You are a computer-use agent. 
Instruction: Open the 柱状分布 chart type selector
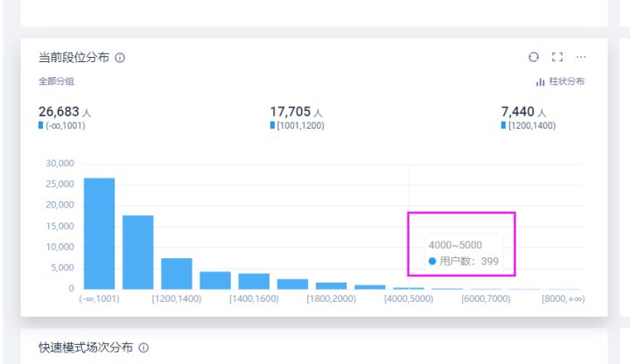pyautogui.click(x=560, y=81)
